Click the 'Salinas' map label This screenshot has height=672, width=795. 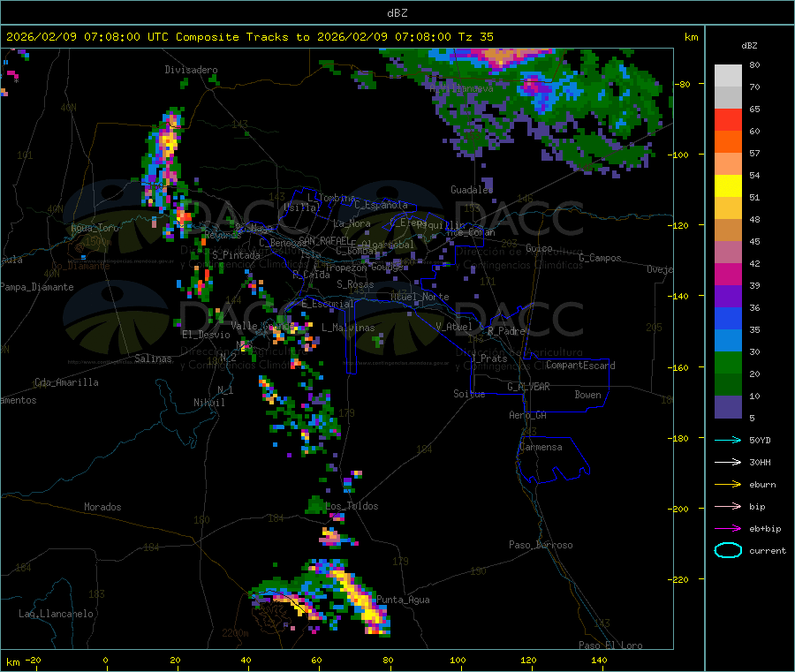pyautogui.click(x=153, y=359)
